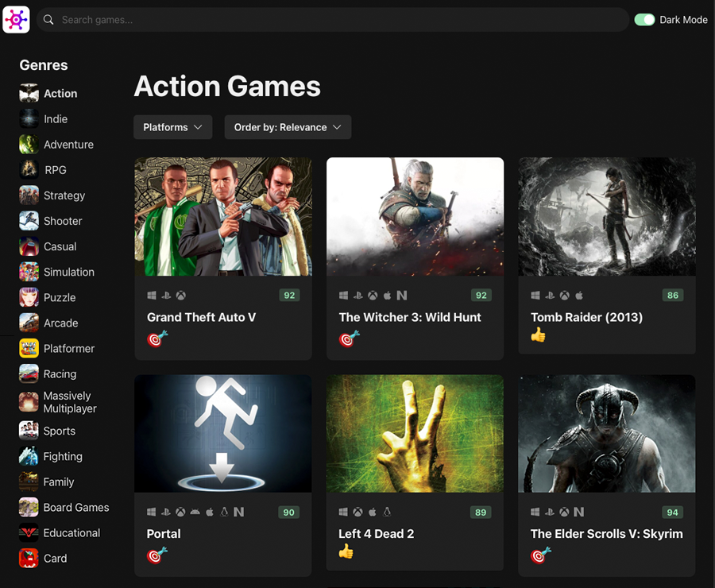Open The Witcher 3: Wild Hunt title link
The image size is (715, 588).
(410, 317)
